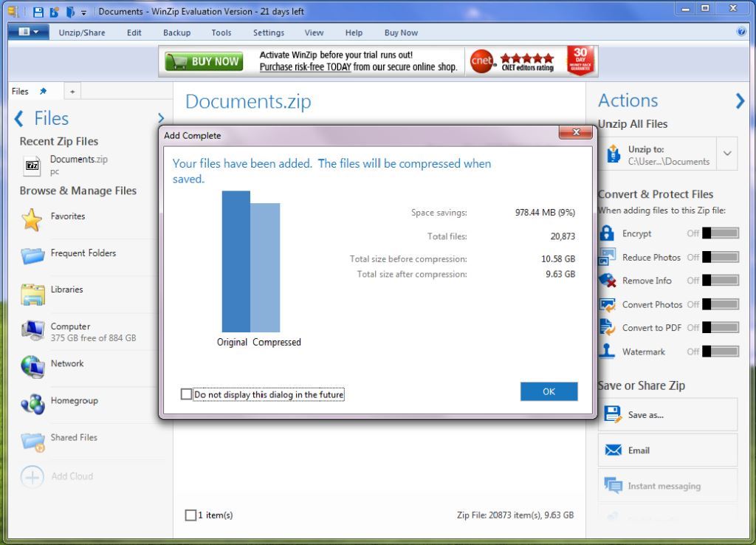Click the Add Cloud plus icon

pos(32,477)
